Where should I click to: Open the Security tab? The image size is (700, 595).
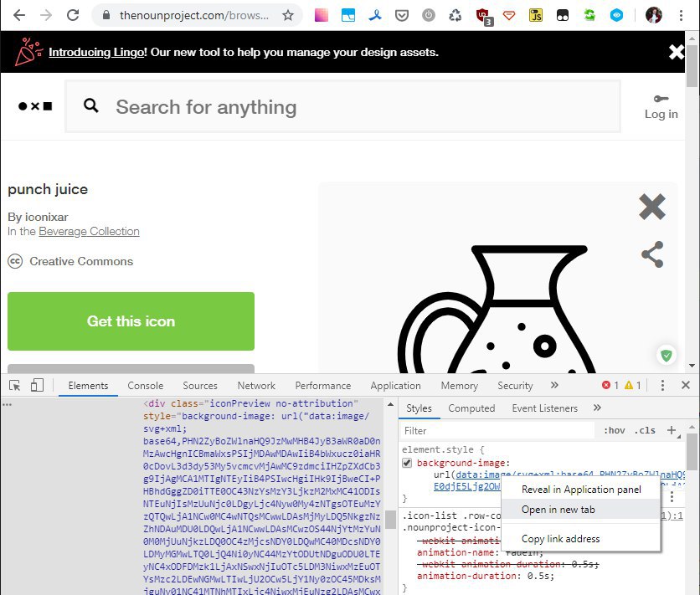pyautogui.click(x=515, y=385)
